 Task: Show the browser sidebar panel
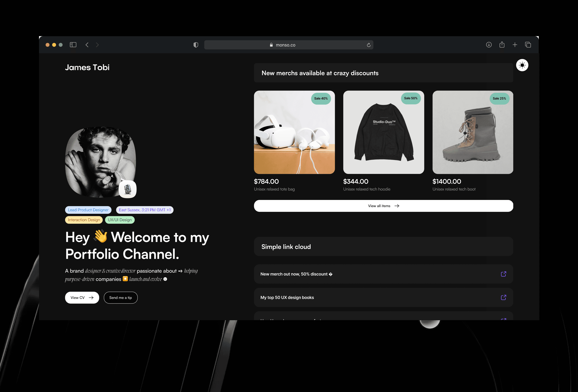pyautogui.click(x=73, y=45)
